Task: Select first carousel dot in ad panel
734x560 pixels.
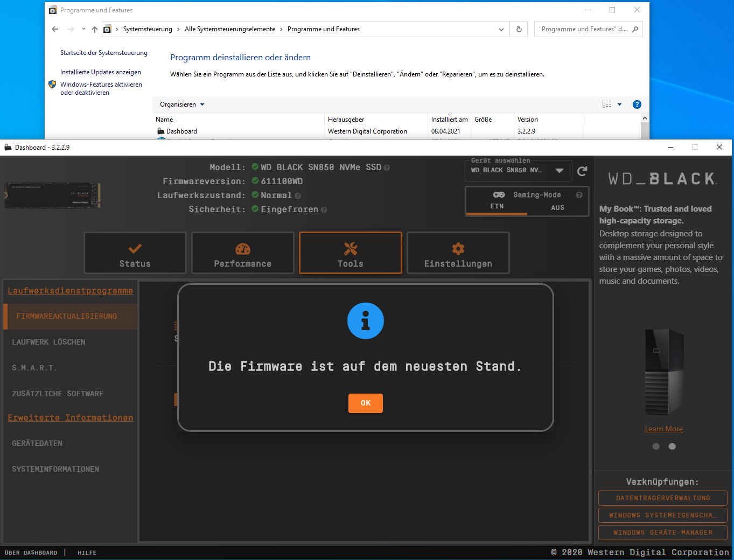Action: 656,446
